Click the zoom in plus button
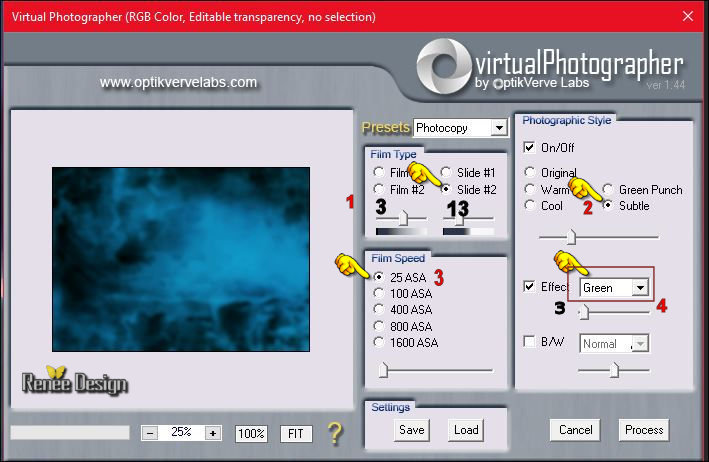709x462 pixels. coord(213,434)
